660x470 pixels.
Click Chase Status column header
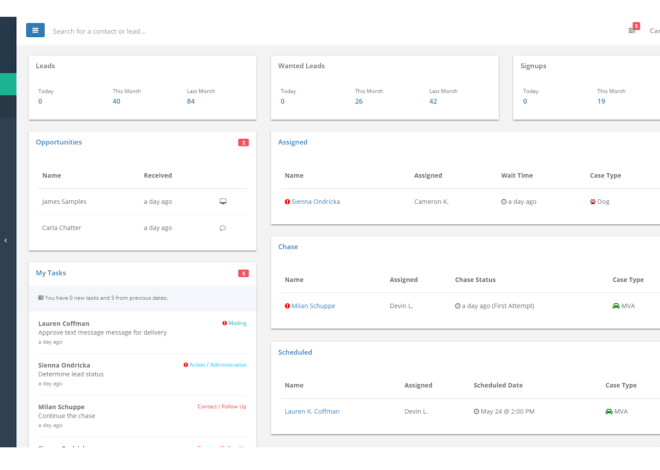click(475, 279)
